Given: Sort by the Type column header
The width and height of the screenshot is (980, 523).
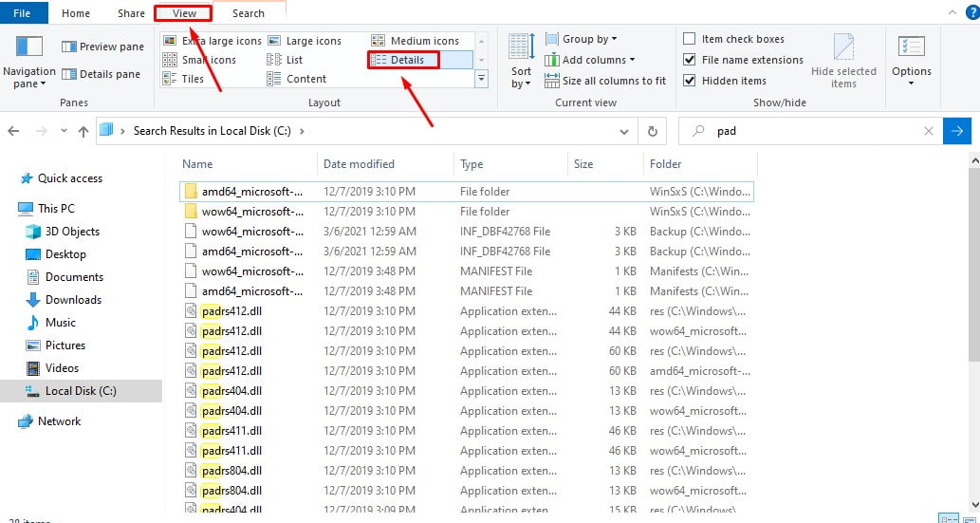Looking at the screenshot, I should point(510,164).
